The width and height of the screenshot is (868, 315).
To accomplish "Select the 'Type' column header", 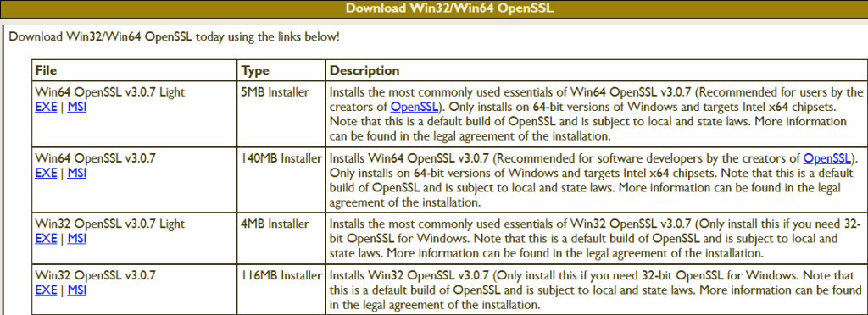I will click(281, 71).
